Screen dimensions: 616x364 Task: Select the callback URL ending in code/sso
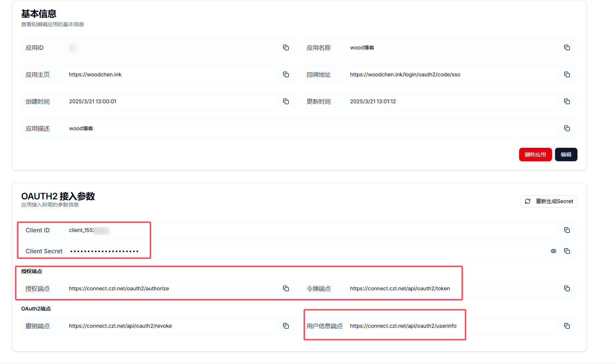(x=405, y=74)
